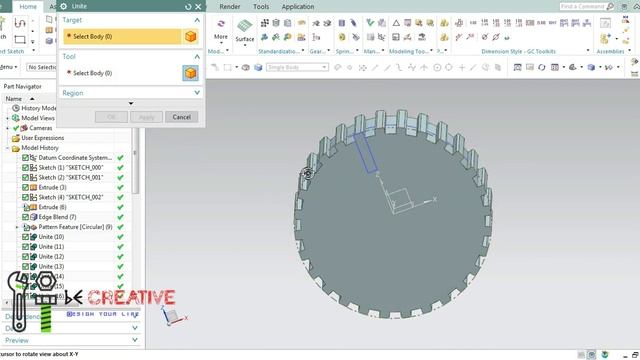The height and width of the screenshot is (360, 640).
Task: Click the triangle icon in Modeling Tools group
Action: coord(396,23)
